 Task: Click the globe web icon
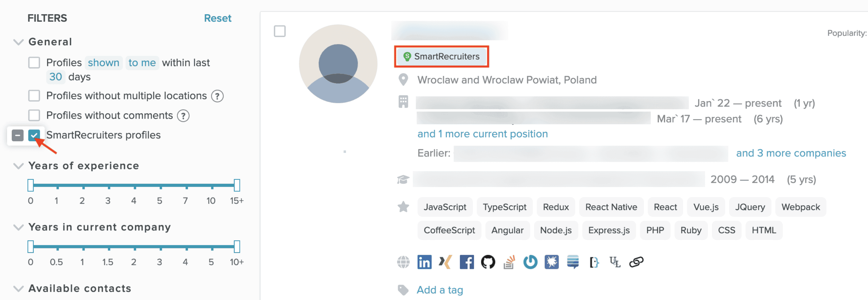click(x=403, y=262)
